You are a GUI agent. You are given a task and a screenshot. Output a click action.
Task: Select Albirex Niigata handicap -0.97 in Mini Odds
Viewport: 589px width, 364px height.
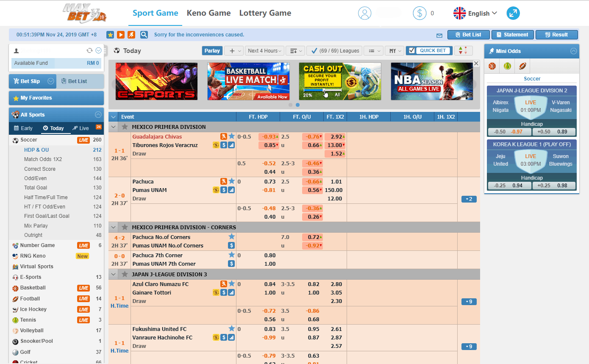tap(517, 132)
